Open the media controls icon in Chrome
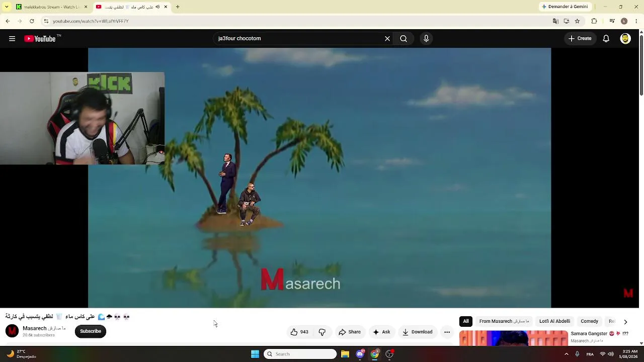This screenshot has height=362, width=644. [x=612, y=21]
